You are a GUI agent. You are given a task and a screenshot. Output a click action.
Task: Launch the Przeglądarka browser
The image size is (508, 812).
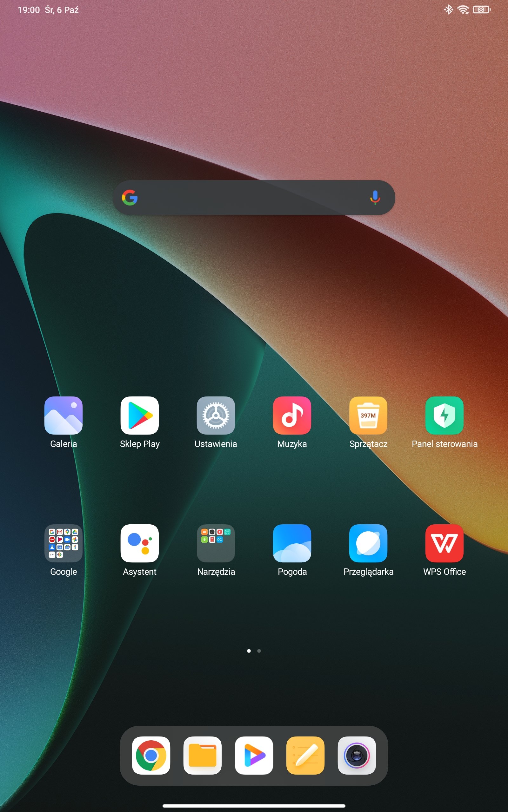click(368, 543)
